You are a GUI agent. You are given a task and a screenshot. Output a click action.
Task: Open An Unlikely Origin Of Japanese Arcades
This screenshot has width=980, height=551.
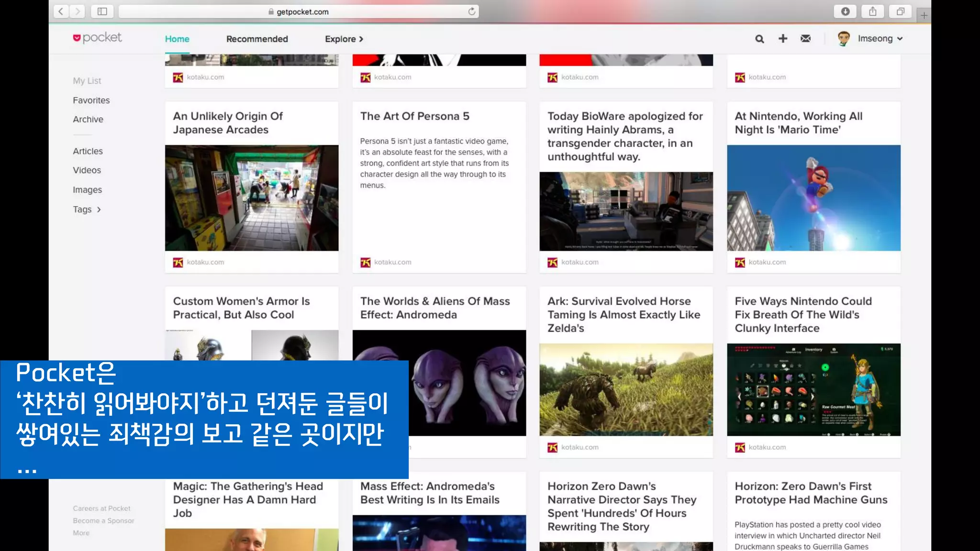tap(228, 123)
